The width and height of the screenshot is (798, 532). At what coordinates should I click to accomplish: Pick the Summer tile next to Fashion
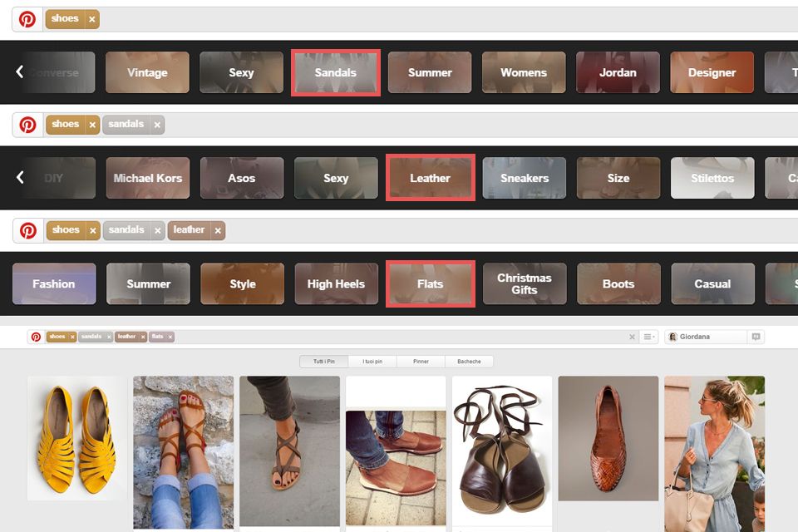[148, 283]
